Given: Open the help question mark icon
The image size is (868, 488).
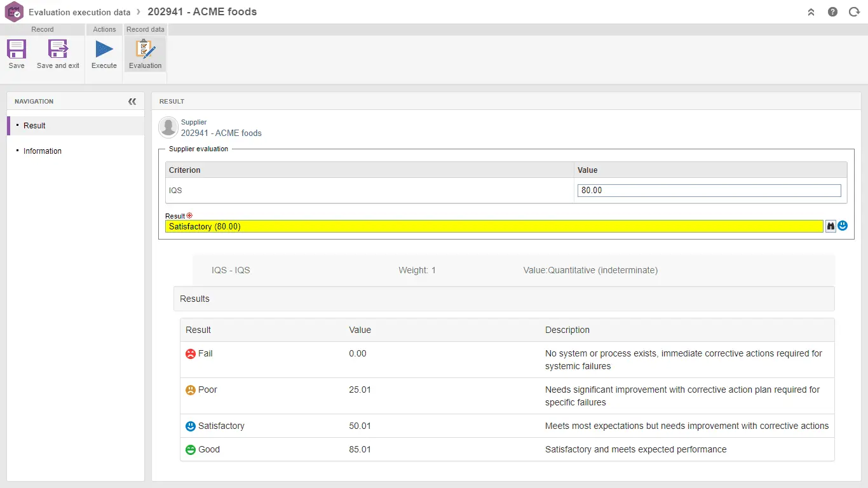Looking at the screenshot, I should [x=832, y=12].
